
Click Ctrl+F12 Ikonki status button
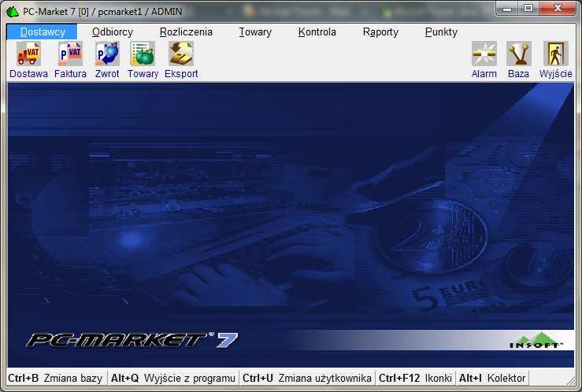[x=415, y=378]
